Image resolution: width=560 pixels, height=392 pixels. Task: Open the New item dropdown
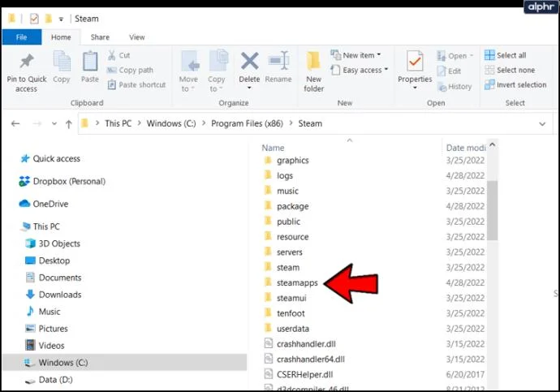pos(355,55)
